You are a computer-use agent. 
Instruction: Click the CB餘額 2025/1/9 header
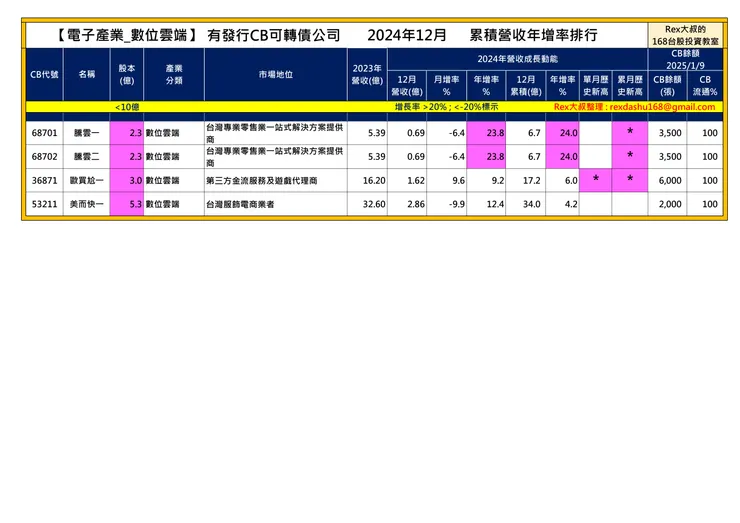pos(685,59)
